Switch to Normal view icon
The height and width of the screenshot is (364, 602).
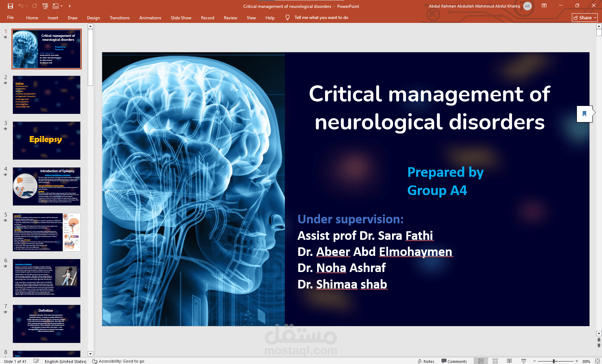coord(481,361)
